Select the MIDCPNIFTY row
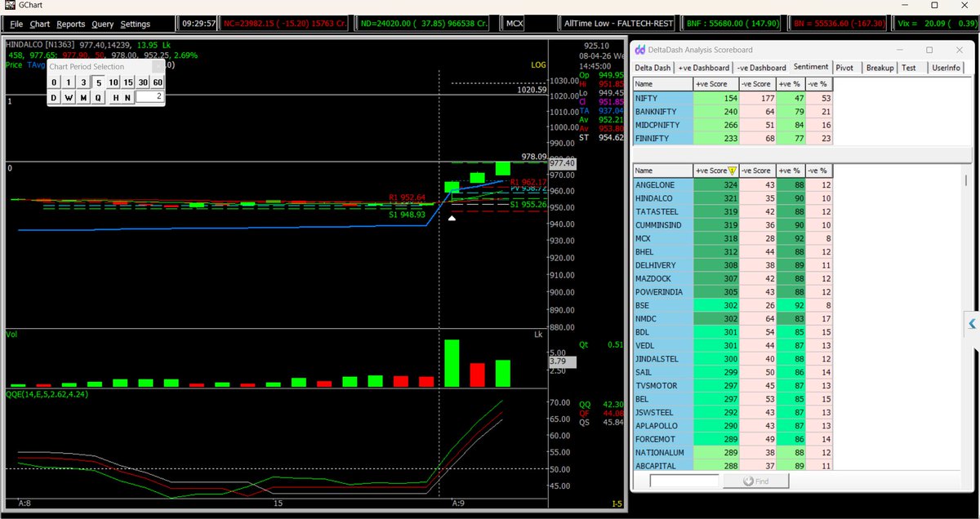Screen dimensions: 980x519 (x=733, y=125)
